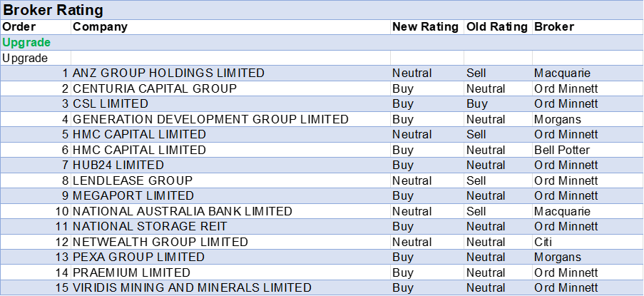Click the NATIONAL STORAGE REIT cell
This screenshot has width=644, height=296.
150,226
